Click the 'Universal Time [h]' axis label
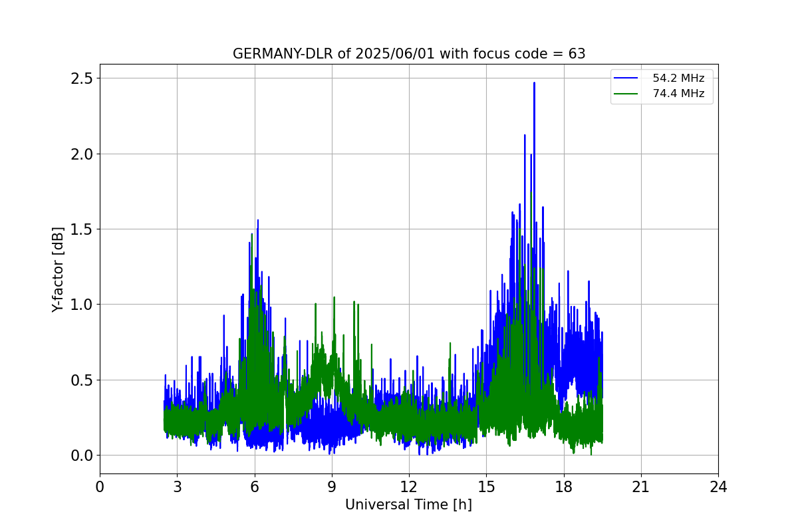Image resolution: width=798 pixels, height=532 pixels. click(408, 505)
